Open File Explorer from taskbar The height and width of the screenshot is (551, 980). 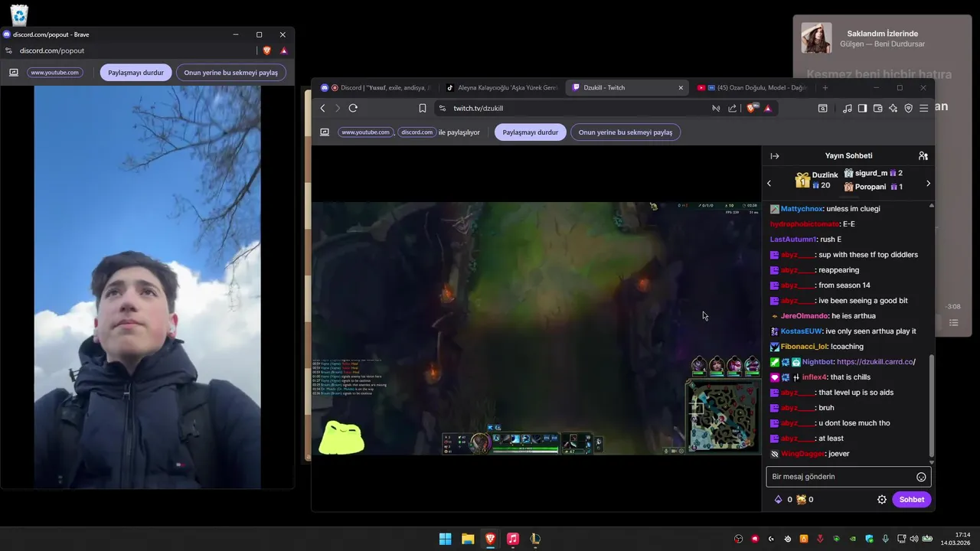(x=468, y=539)
